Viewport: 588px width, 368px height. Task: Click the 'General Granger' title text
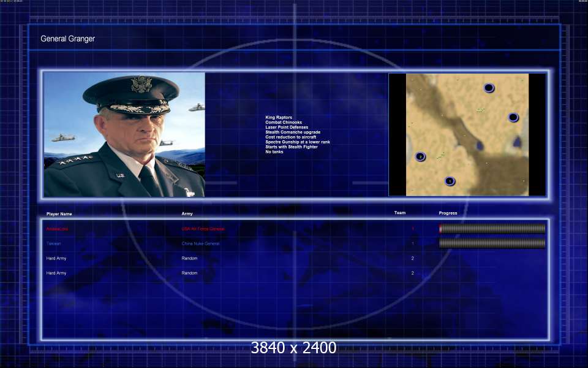(67, 39)
